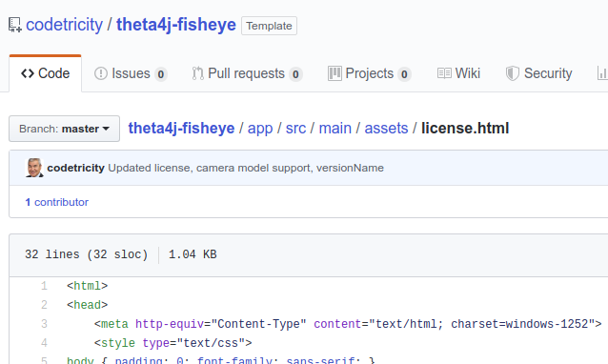Open the Security tab
This screenshot has width=608, height=364.
coord(539,73)
